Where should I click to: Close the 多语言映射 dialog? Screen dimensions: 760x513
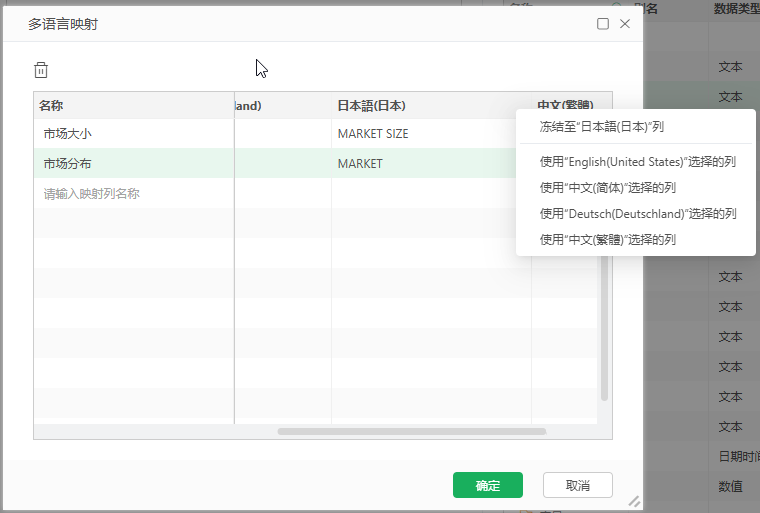point(625,24)
